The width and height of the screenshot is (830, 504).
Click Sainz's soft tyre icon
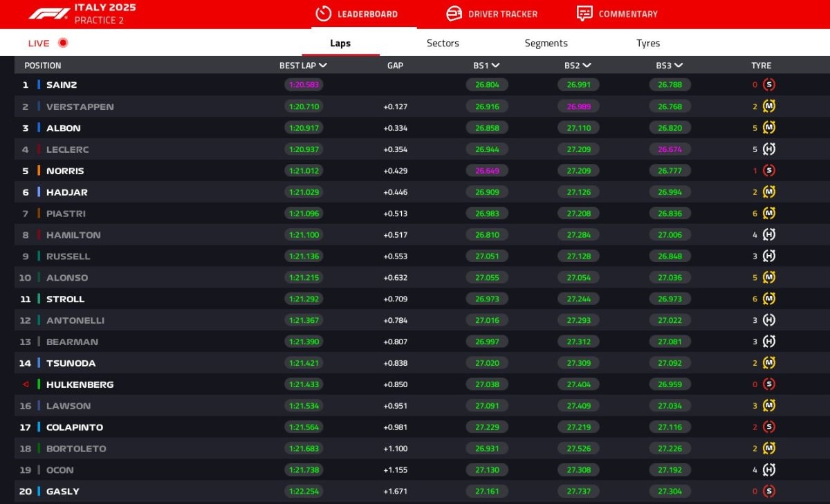(x=768, y=85)
